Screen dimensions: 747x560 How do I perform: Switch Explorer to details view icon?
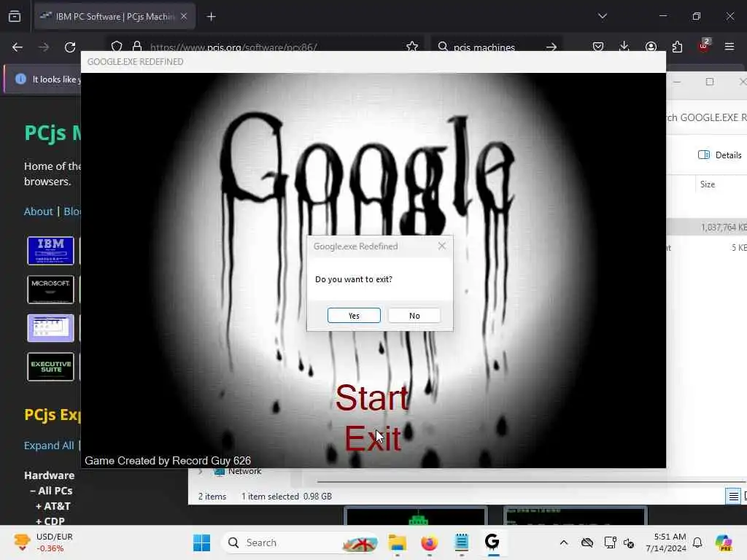[733, 496]
